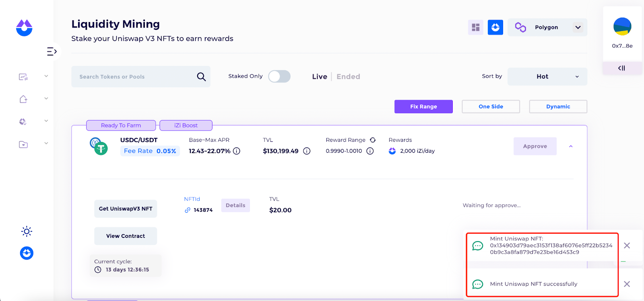The height and width of the screenshot is (301, 644).
Task: Click the 143874 NFT id
Action: click(203, 210)
